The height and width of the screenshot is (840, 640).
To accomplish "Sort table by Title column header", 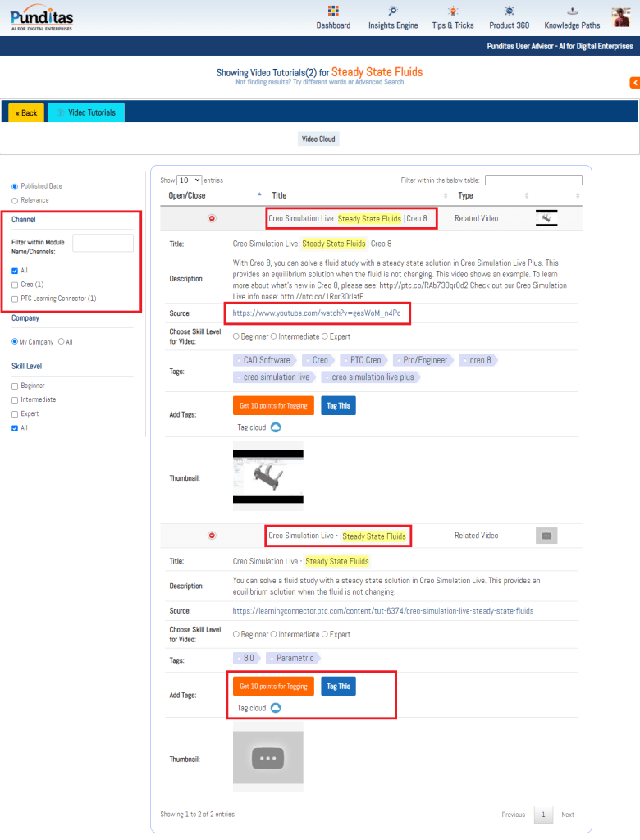I will (279, 195).
